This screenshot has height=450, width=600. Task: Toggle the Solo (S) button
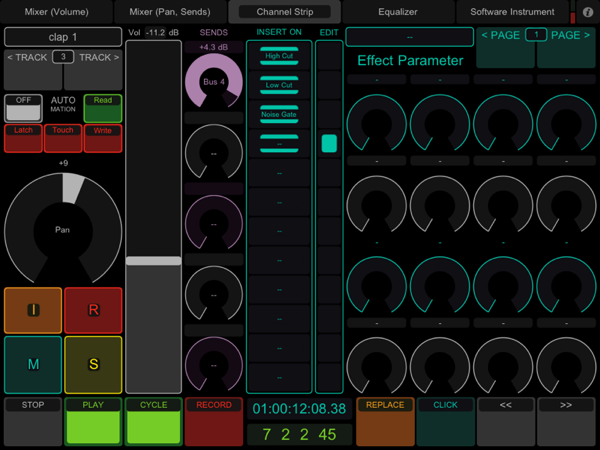tap(94, 365)
